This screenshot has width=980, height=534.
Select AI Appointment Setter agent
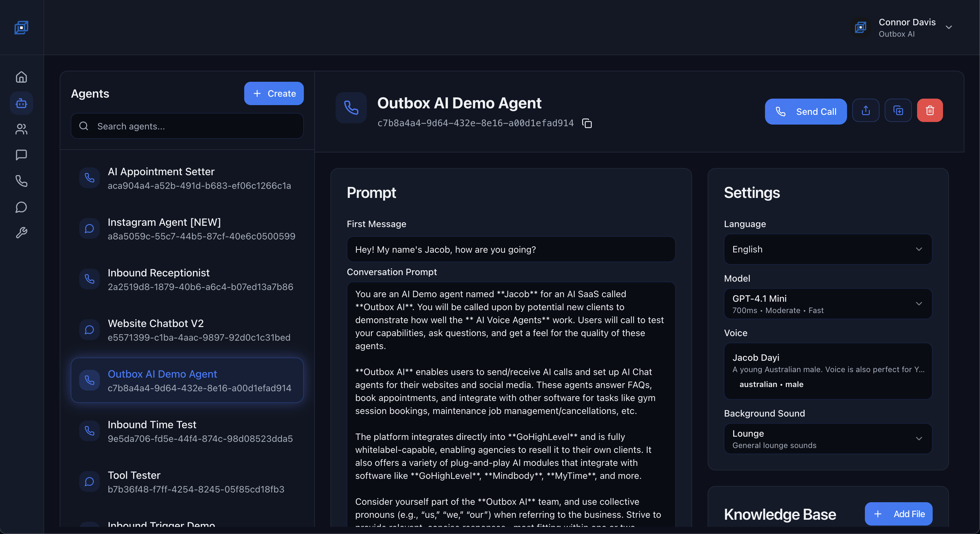point(187,178)
